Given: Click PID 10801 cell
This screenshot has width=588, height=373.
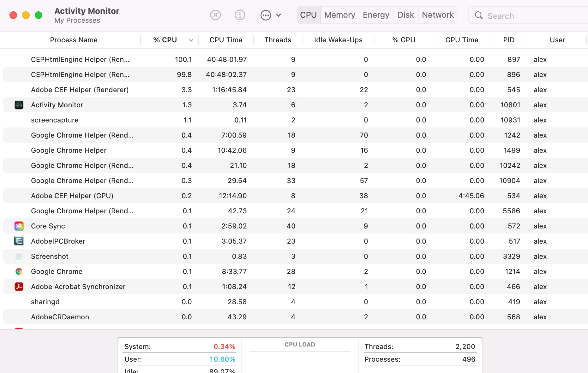Looking at the screenshot, I should tap(510, 105).
